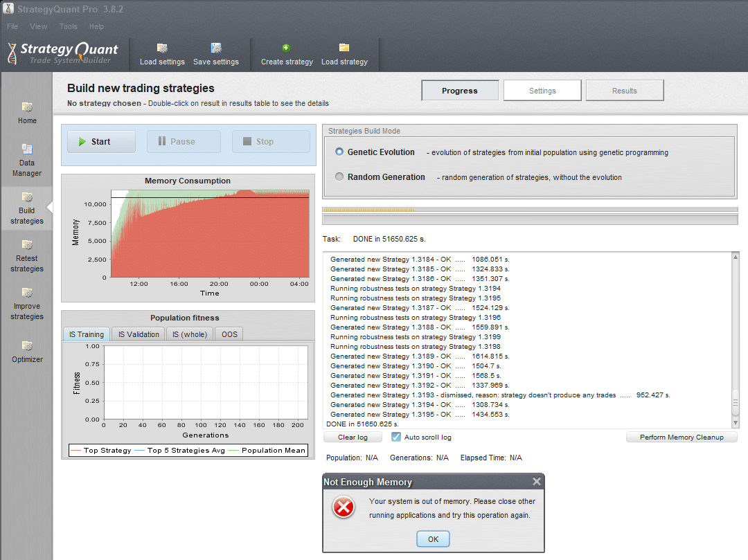Open the View menu
The width and height of the screenshot is (748, 560).
pyautogui.click(x=39, y=27)
